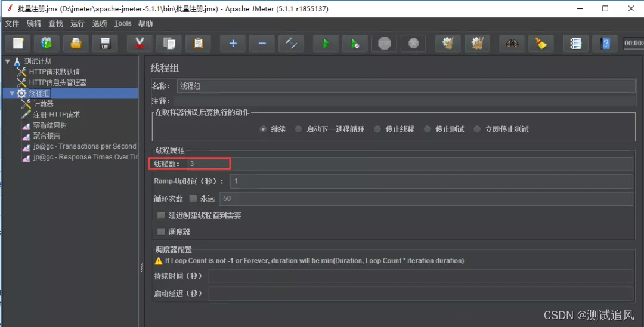Click the 名称 input field
This screenshot has height=327, width=644.
coord(406,86)
